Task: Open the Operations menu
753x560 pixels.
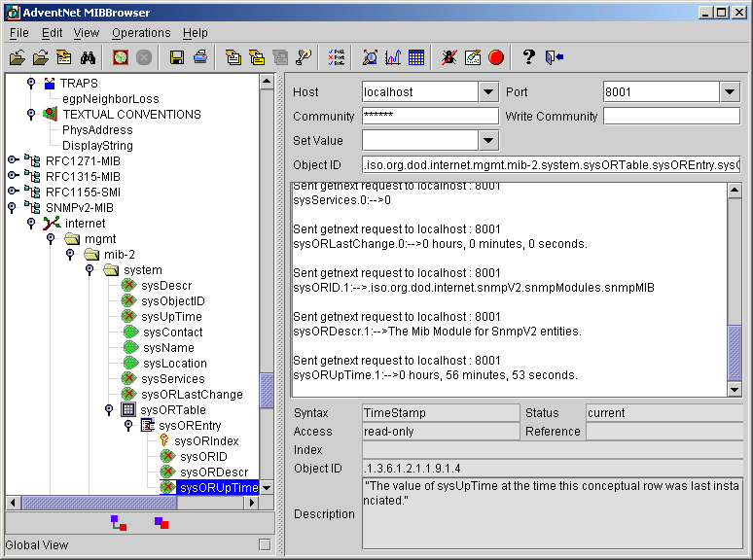Action: [141, 33]
